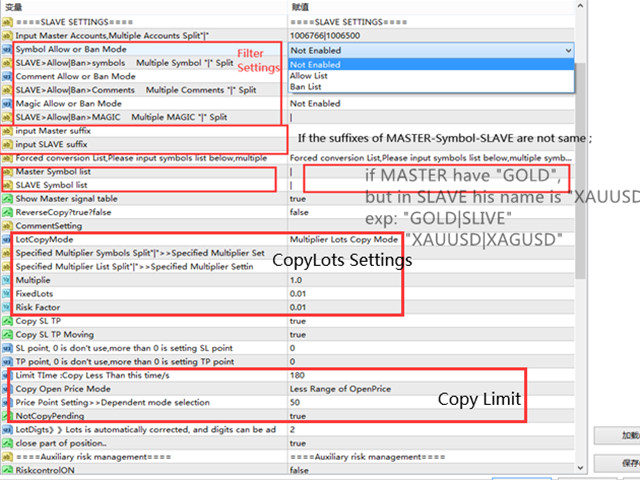Open LotCopyMode value Multiplier Lots Copy Mode

pos(344,240)
